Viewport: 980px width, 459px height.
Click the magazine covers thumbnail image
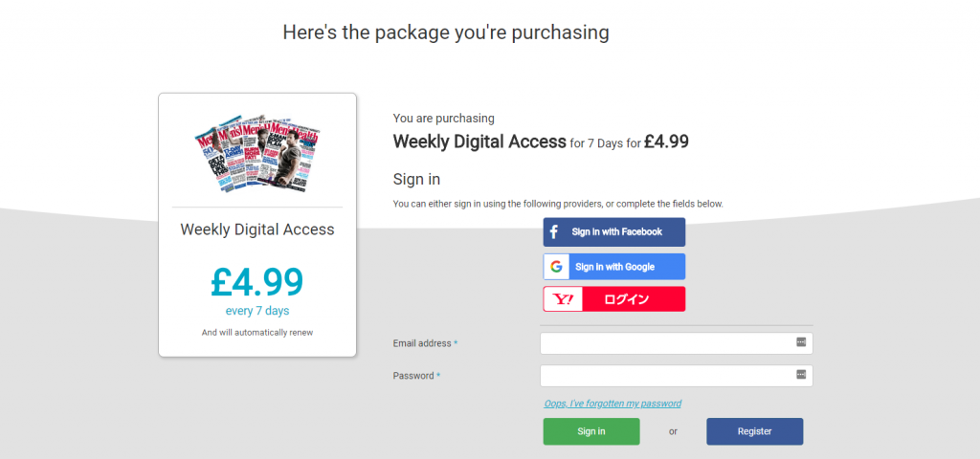(x=256, y=153)
